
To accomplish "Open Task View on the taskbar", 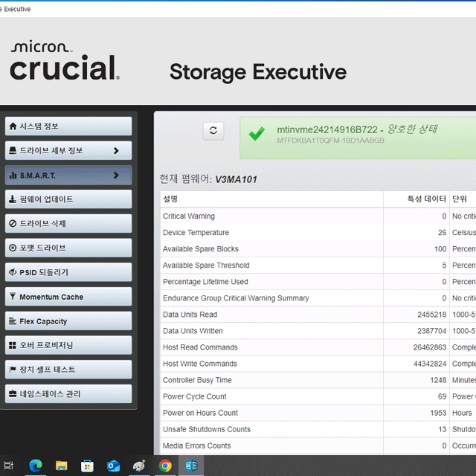I will [x=8, y=466].
